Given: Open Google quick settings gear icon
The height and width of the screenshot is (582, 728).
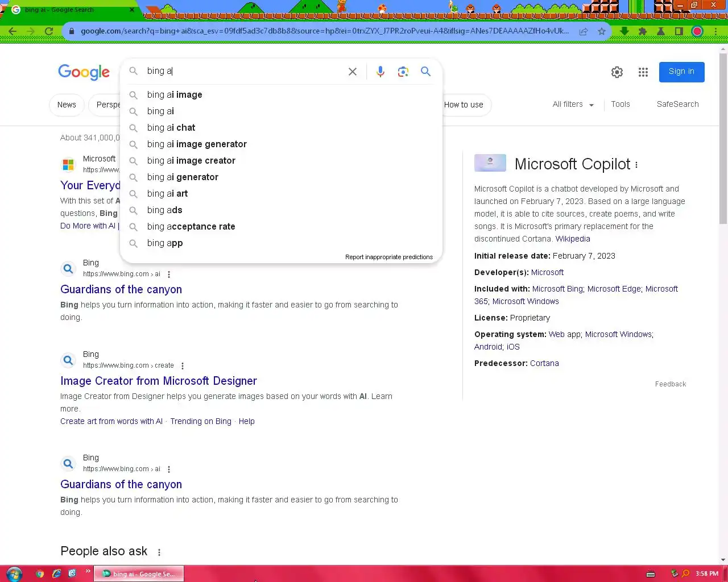Looking at the screenshot, I should click(x=617, y=72).
